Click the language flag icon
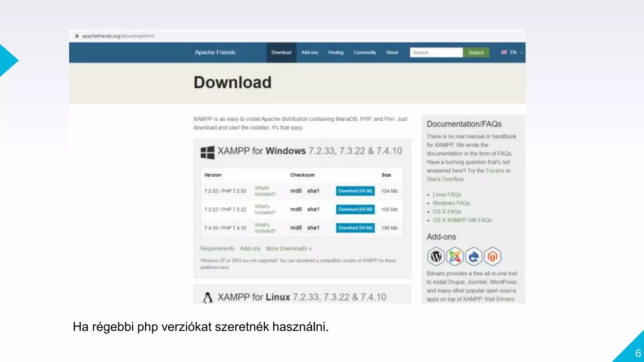The height and width of the screenshot is (362, 644). (504, 52)
